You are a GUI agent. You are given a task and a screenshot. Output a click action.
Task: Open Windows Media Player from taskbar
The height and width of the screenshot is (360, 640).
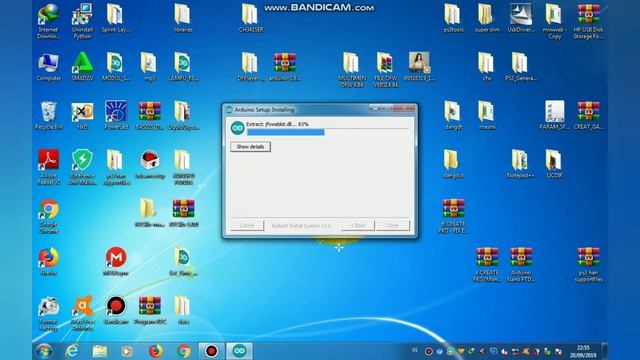click(x=127, y=351)
